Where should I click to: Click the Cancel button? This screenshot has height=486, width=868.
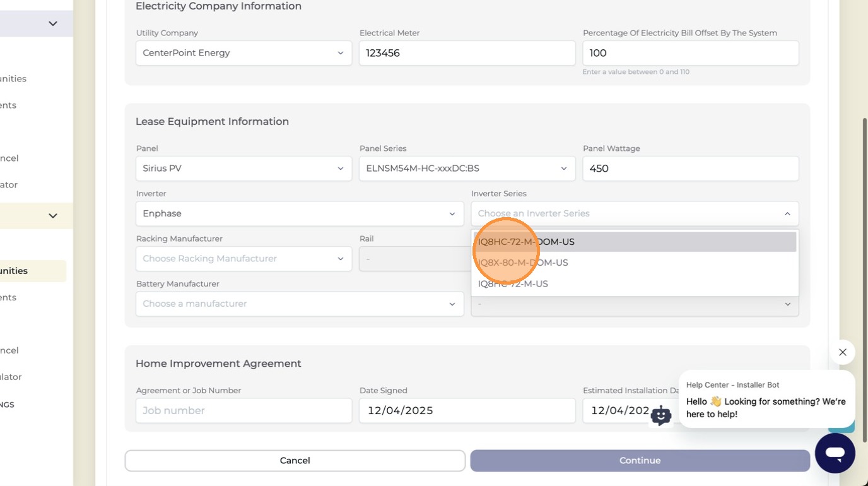[x=295, y=461]
